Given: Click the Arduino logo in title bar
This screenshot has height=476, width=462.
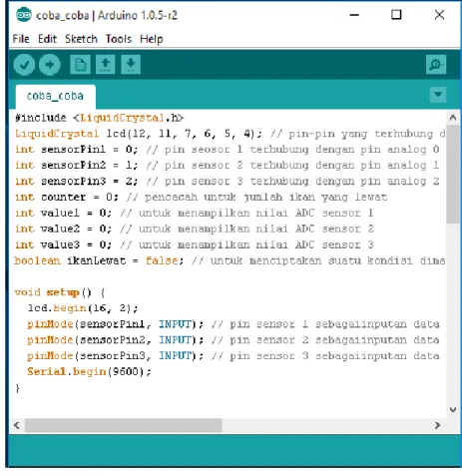Looking at the screenshot, I should tap(24, 15).
